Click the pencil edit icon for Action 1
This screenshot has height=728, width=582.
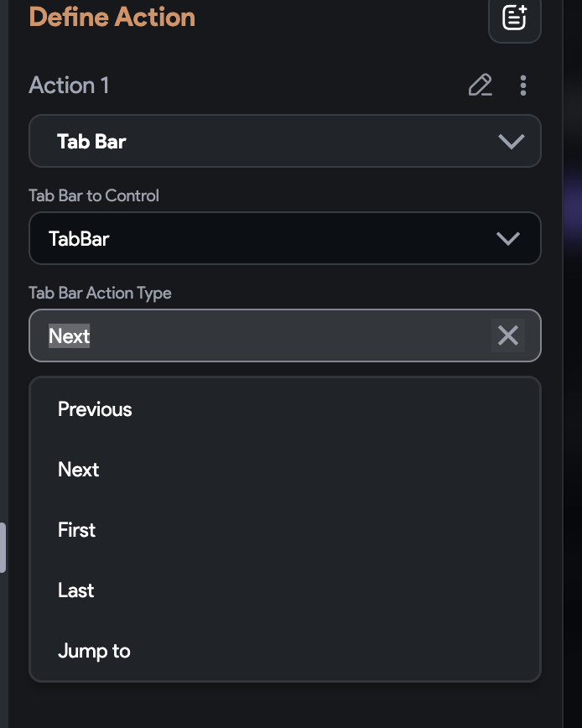(480, 85)
